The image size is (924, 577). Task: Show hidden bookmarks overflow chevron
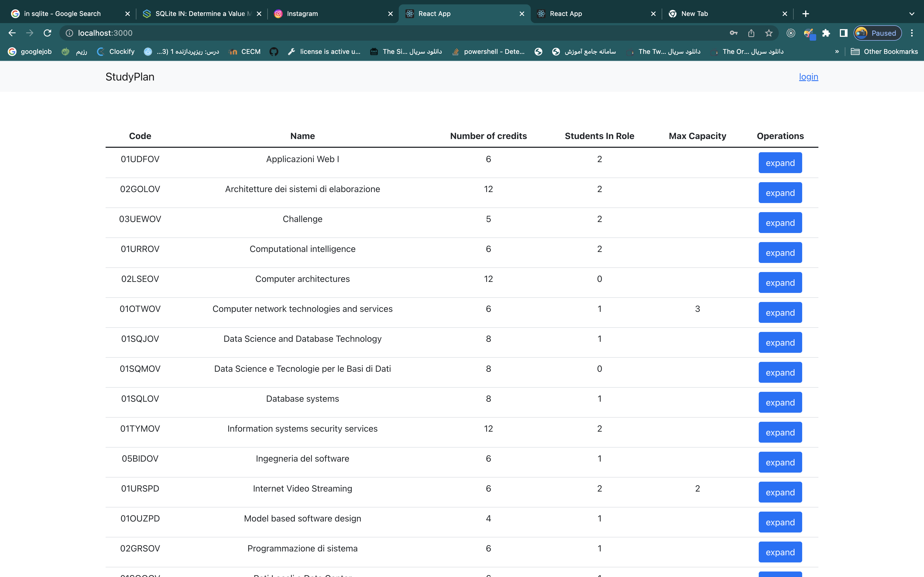coord(837,52)
